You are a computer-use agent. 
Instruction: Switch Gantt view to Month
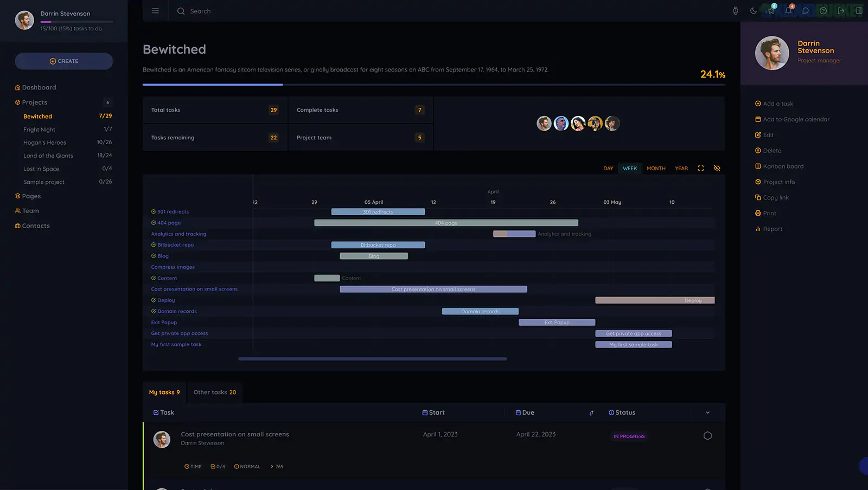(656, 168)
